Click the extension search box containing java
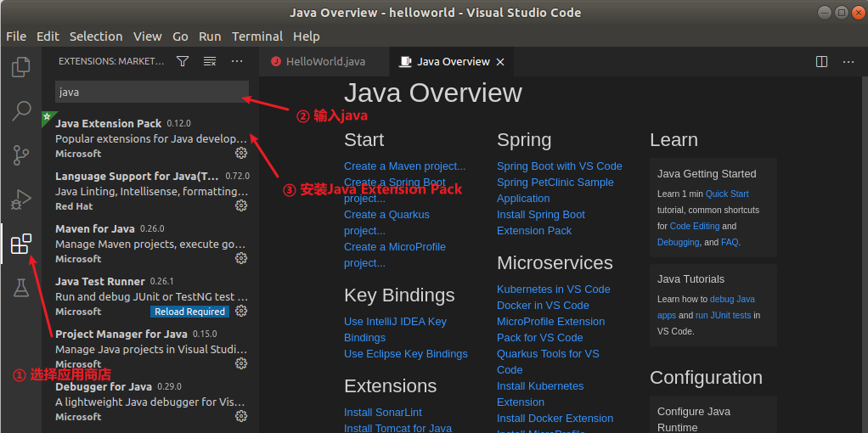The image size is (868, 433). coord(152,92)
